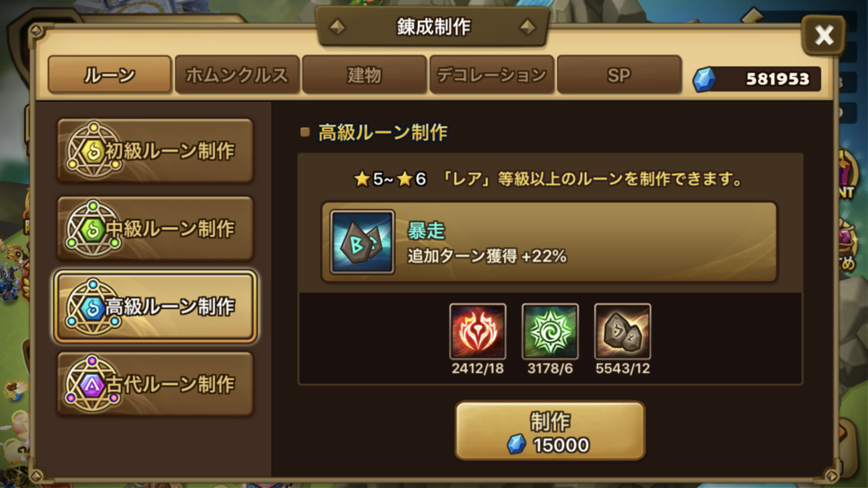Switch to the ホムンクルス tab

pos(237,75)
